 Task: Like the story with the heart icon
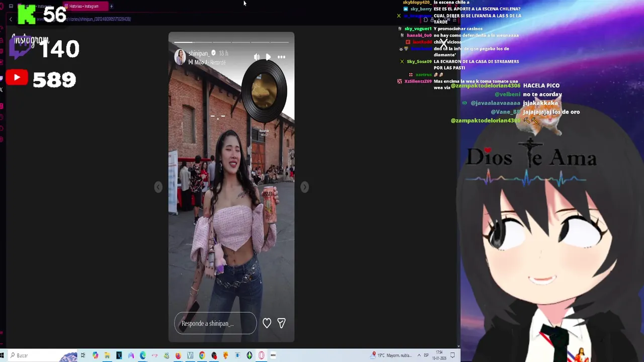[267, 323]
